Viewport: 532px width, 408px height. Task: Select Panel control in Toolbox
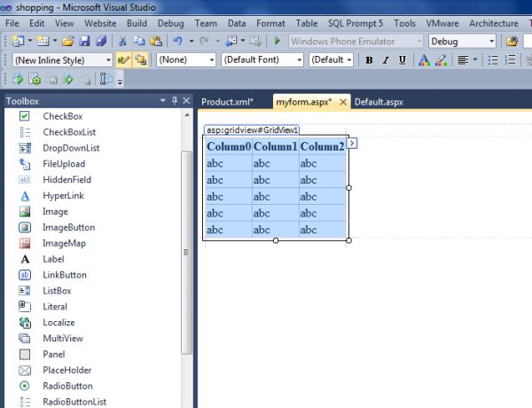(53, 354)
